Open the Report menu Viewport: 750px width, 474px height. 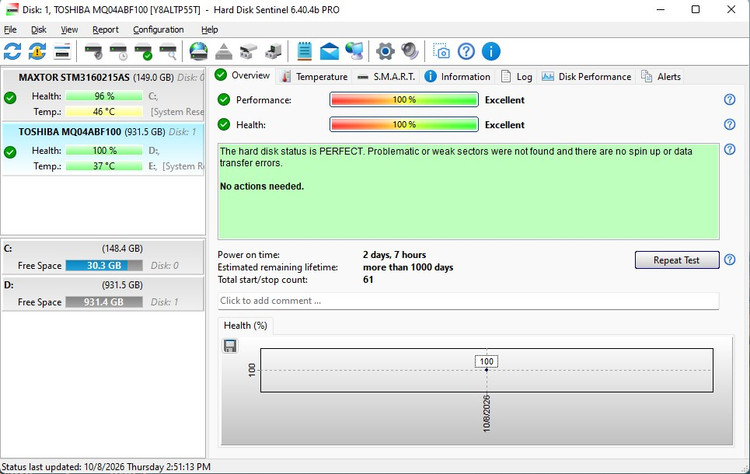[x=105, y=30]
